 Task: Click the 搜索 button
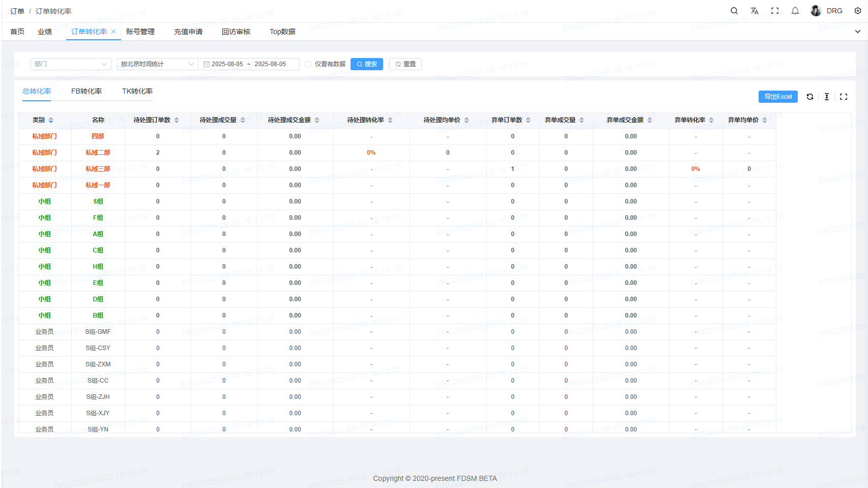(x=366, y=64)
